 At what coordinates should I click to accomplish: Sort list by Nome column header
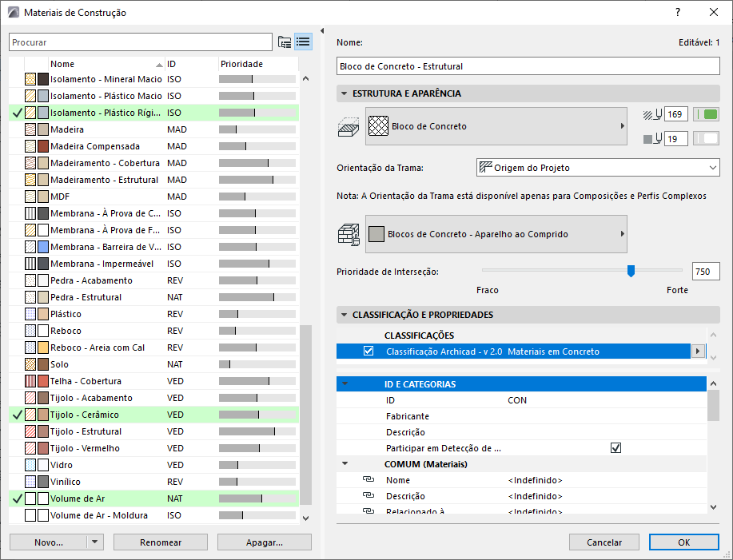point(106,64)
